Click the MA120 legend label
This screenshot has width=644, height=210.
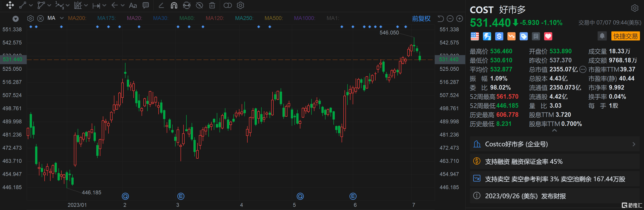[x=215, y=18]
